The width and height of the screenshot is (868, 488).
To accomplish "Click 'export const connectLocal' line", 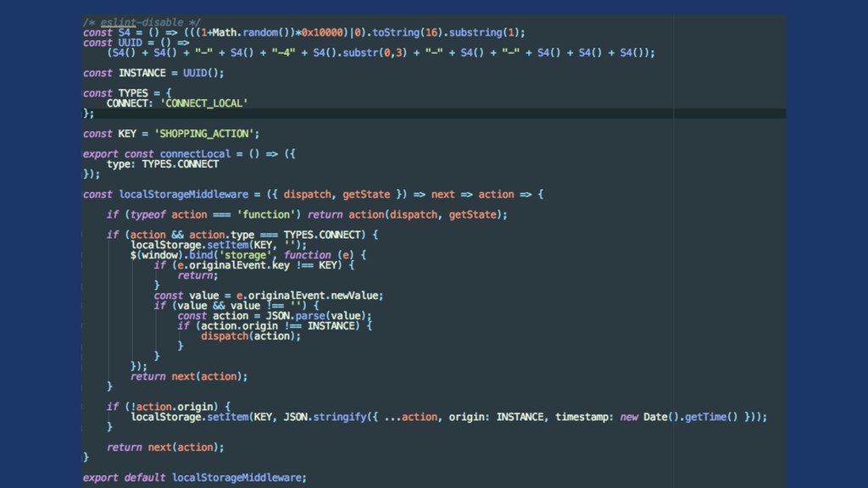I will tap(189, 154).
